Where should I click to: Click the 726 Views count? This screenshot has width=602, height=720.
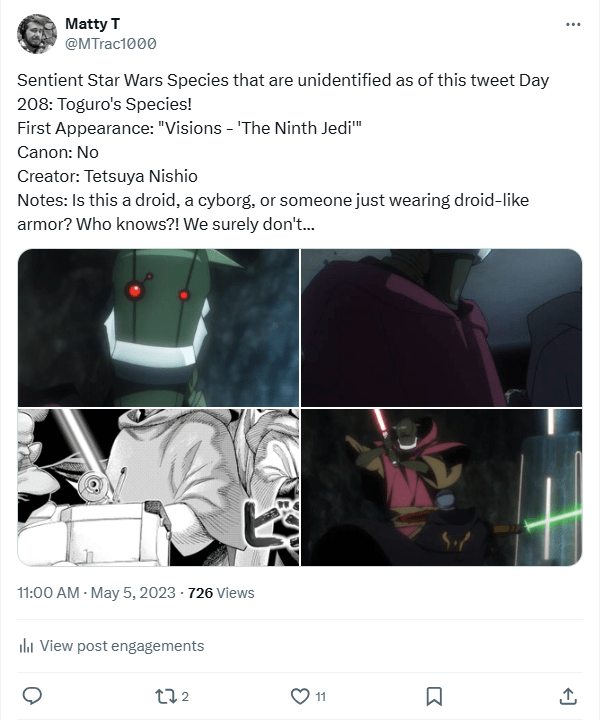tap(221, 593)
